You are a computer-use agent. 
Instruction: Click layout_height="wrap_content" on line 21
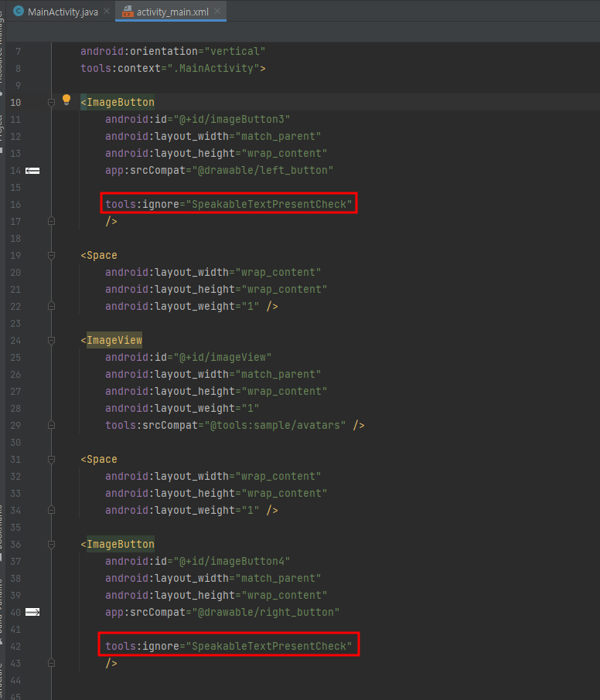pos(216,289)
